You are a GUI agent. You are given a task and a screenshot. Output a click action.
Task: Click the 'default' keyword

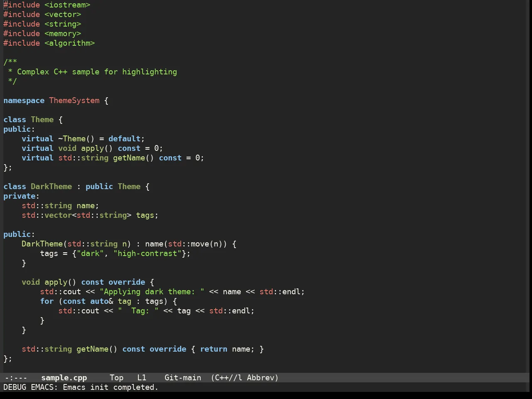[x=124, y=139]
